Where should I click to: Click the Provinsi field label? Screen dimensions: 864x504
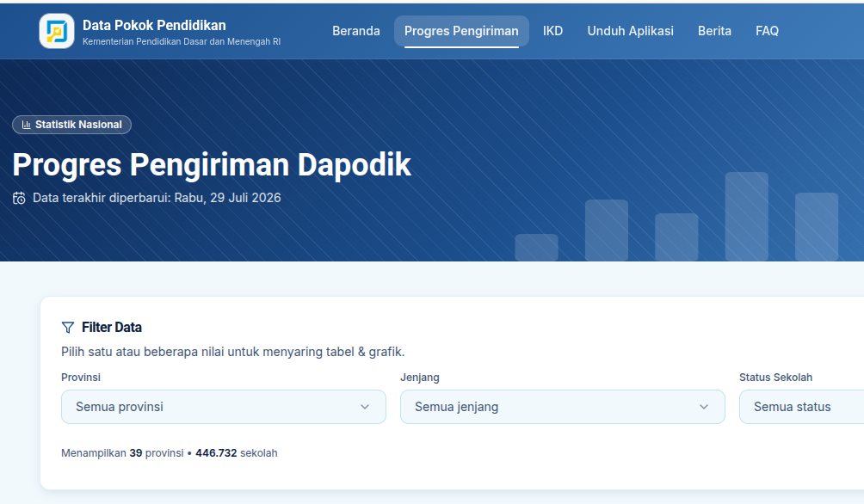pos(80,378)
